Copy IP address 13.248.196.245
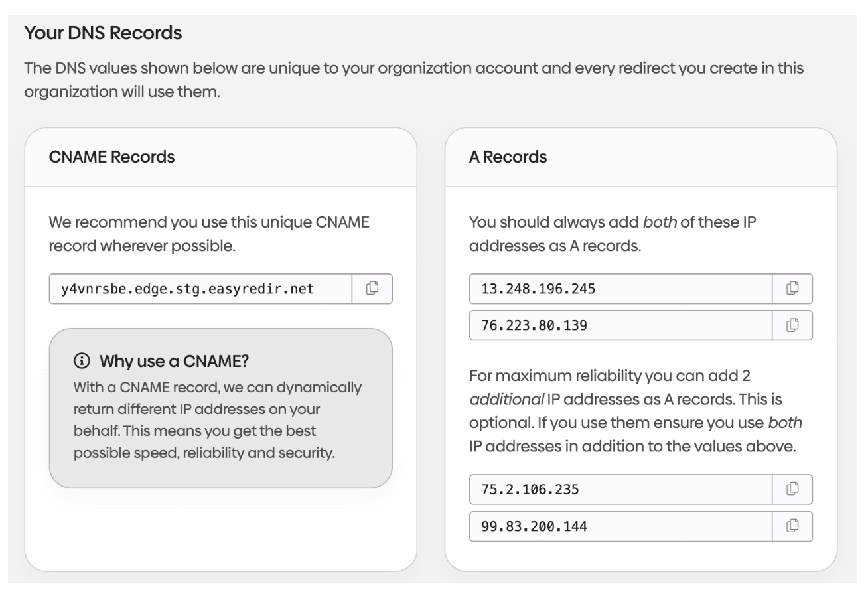This screenshot has width=868, height=600. click(x=792, y=289)
